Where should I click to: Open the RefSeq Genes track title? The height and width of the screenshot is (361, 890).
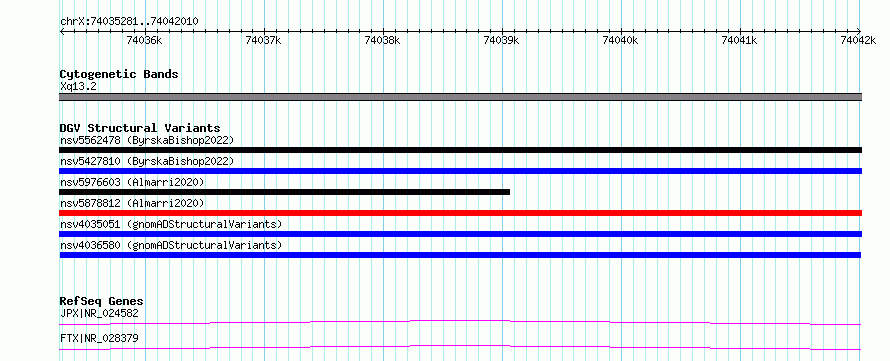point(101,301)
